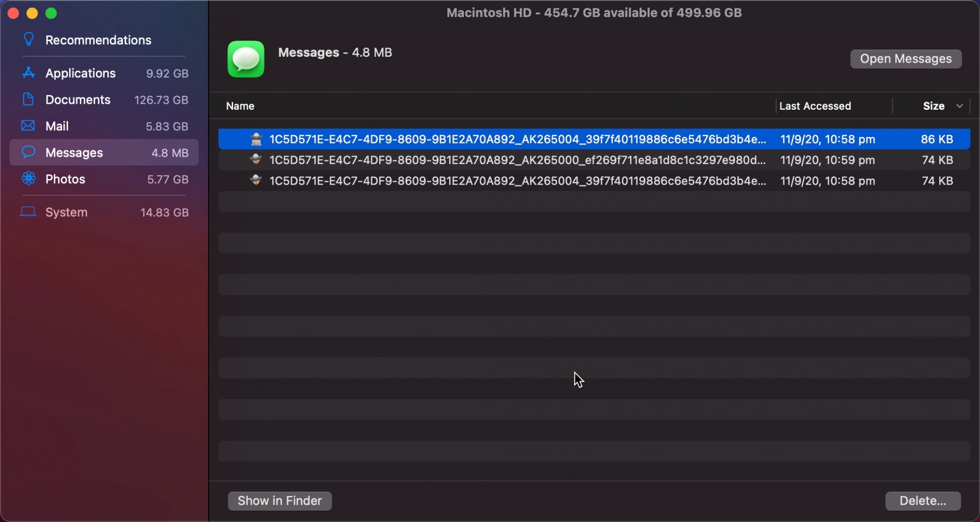
Task: Select the Applications category label
Action: (81, 73)
